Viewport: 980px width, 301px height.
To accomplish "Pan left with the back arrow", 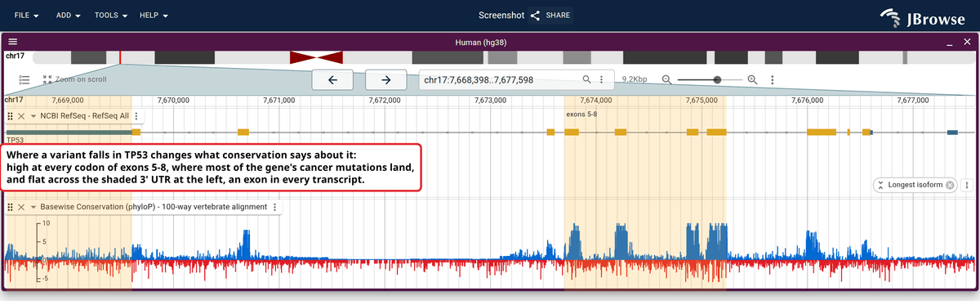I will click(332, 79).
